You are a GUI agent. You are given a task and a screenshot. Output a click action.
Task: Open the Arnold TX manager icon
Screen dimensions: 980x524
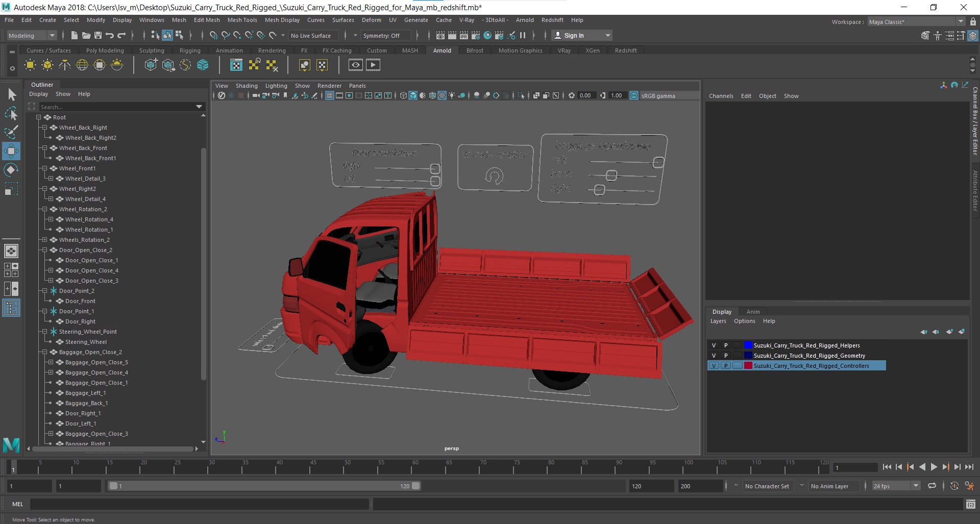(x=236, y=65)
